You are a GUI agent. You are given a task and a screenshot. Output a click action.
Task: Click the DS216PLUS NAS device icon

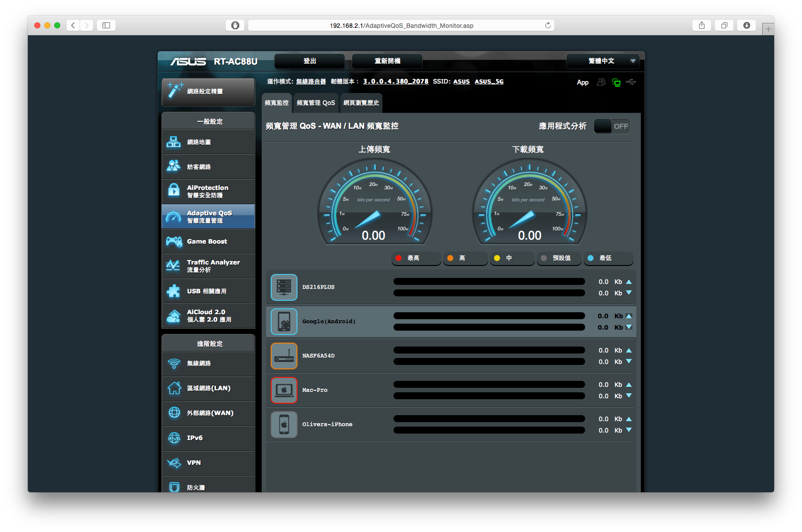click(284, 287)
